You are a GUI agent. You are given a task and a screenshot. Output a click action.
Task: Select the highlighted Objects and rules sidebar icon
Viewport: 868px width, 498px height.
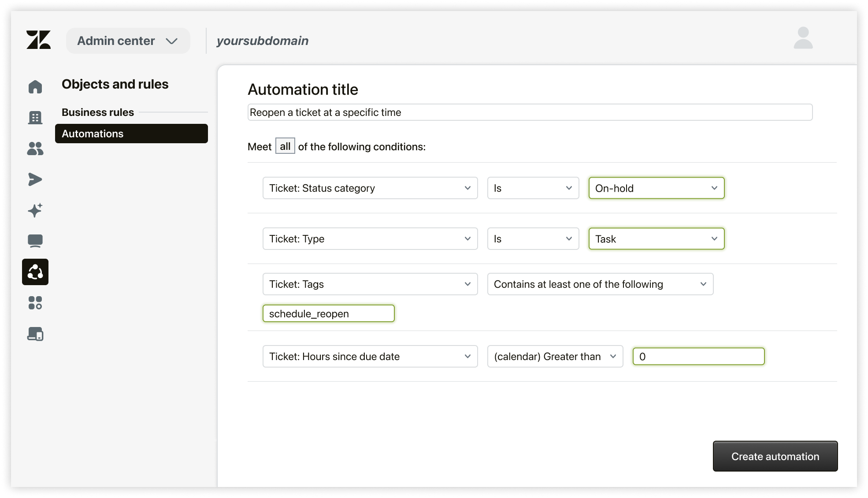tap(35, 272)
